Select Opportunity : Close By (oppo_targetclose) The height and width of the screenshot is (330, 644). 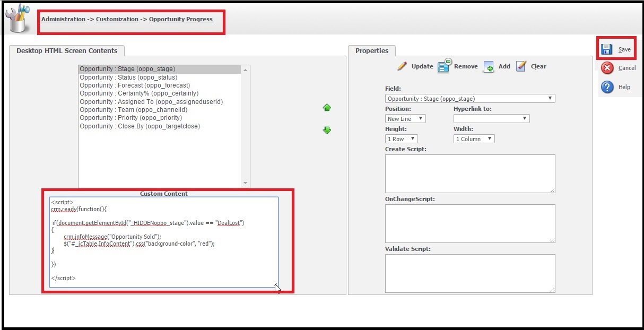[x=160, y=126]
